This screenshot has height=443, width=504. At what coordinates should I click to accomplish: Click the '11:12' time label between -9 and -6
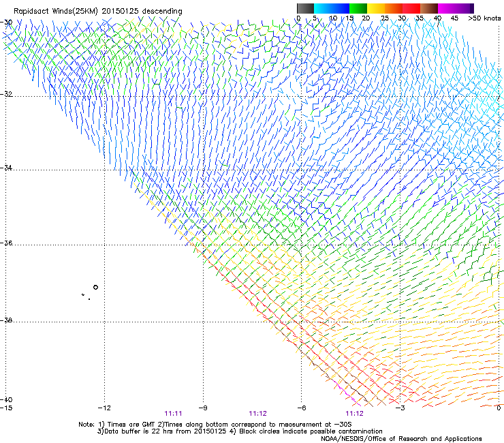point(257,414)
